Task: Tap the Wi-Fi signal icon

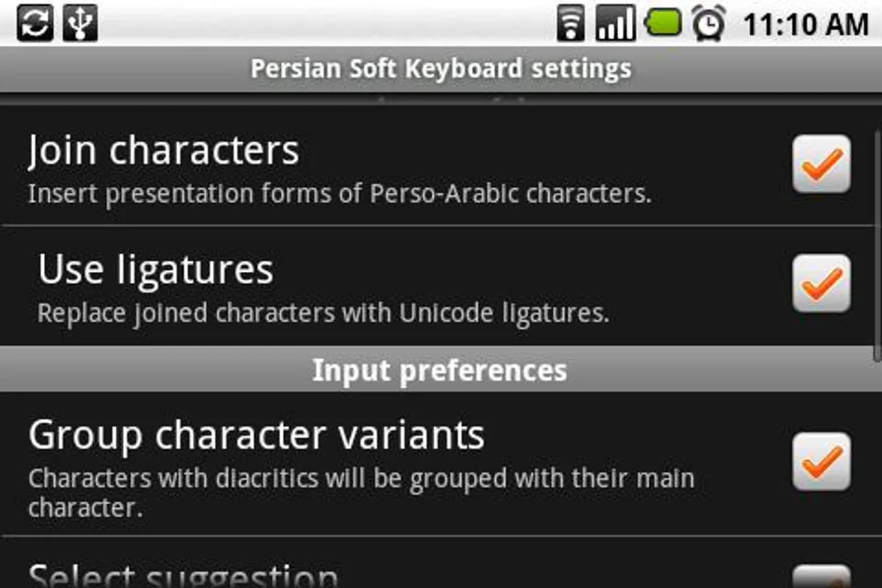Action: [x=570, y=24]
